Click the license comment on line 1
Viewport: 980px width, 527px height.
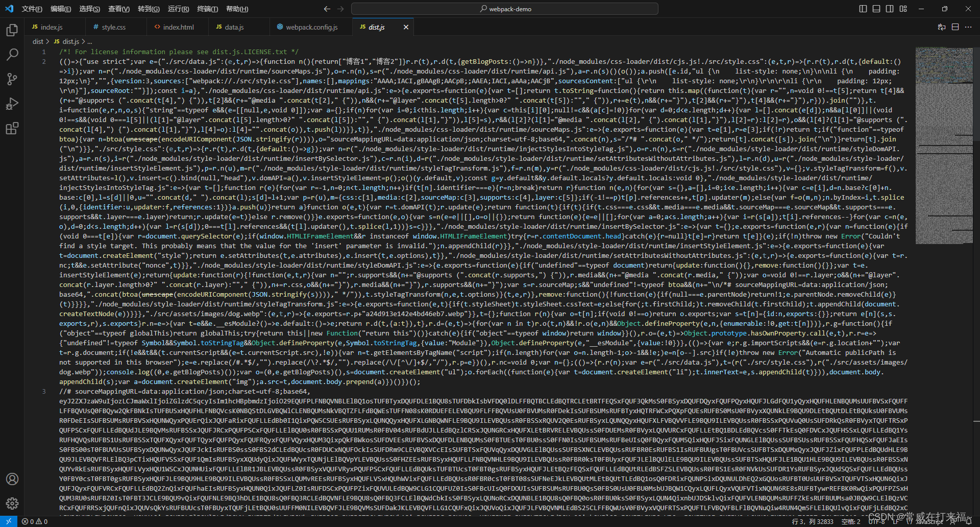[x=179, y=52]
